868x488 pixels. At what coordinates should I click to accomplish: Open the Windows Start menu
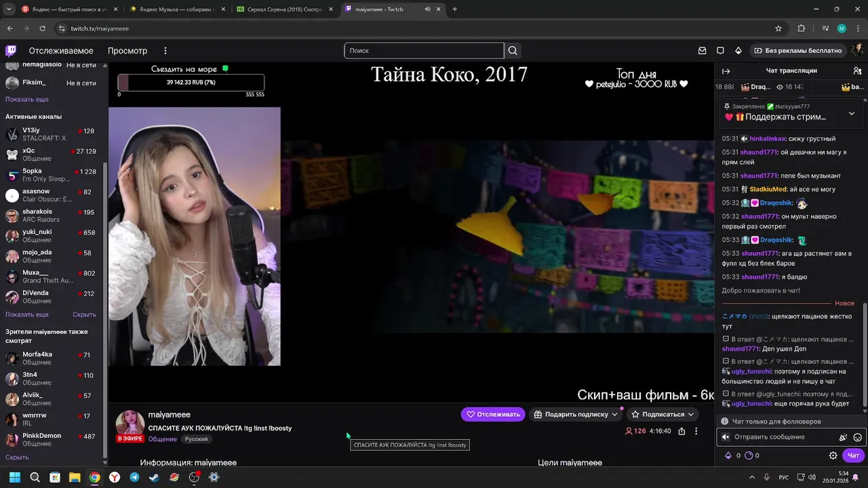(x=14, y=477)
